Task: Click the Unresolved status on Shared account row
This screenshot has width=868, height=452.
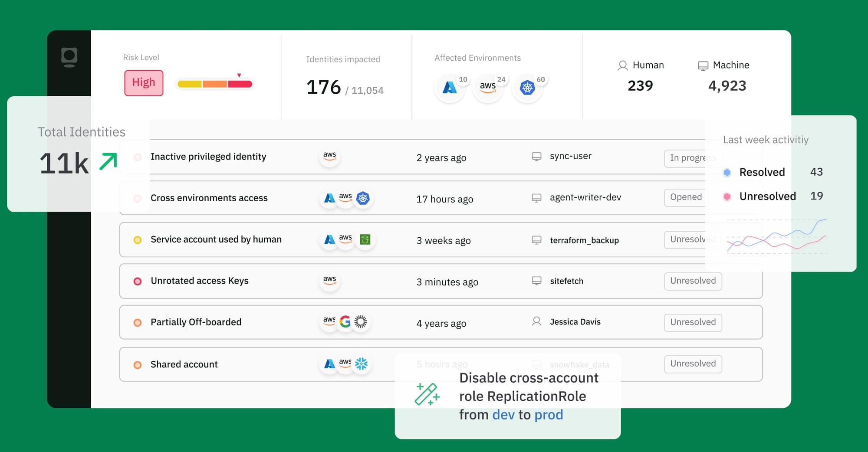Action: tap(693, 364)
